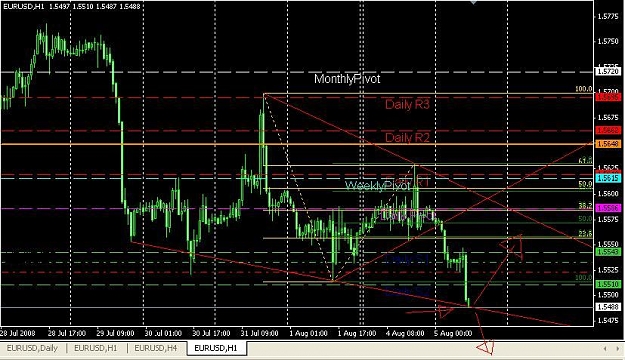
Task: Click the Daily S2 label
Action: (407, 292)
